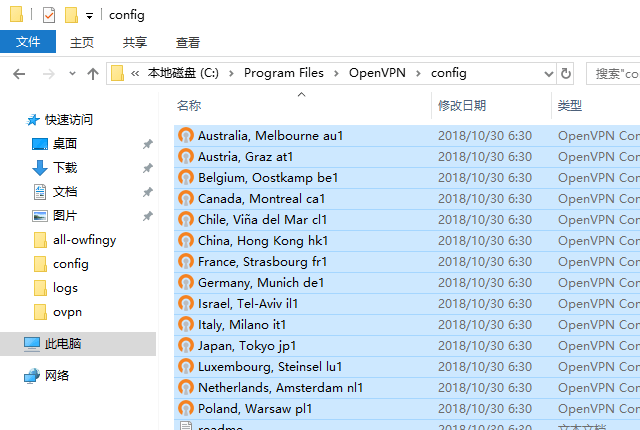640x430 pixels.
Task: Expand the chevron after OpenVPN in path
Action: pos(418,73)
